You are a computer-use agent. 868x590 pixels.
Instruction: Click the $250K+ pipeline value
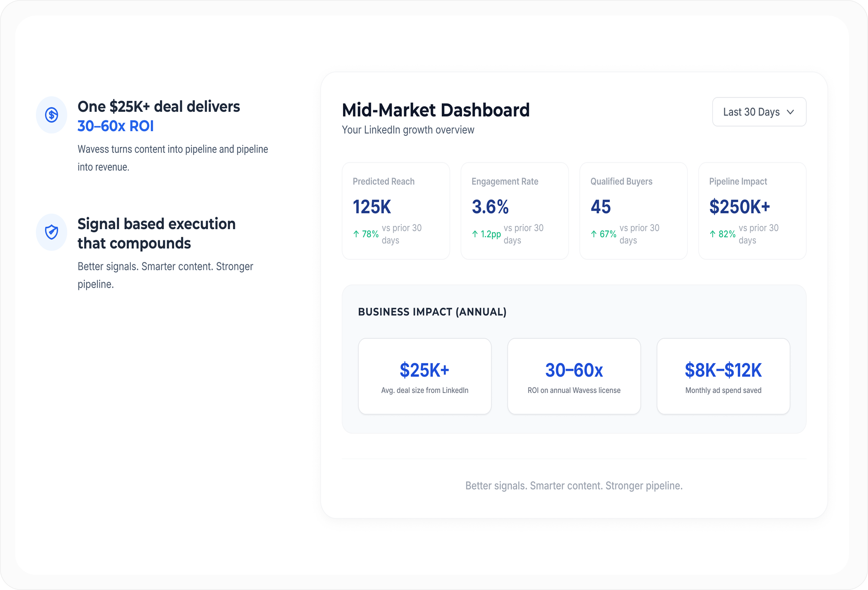click(x=740, y=206)
